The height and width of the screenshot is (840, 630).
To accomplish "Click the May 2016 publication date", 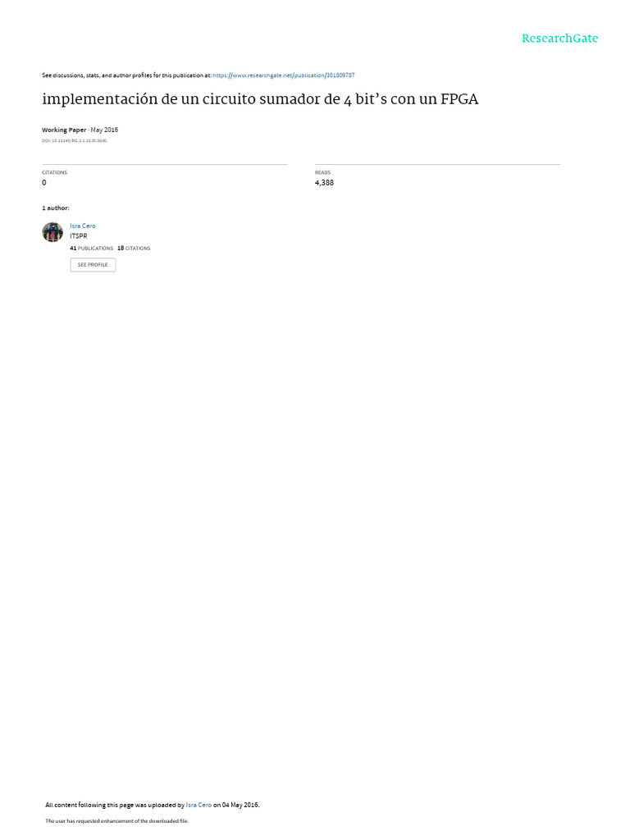I will (104, 130).
